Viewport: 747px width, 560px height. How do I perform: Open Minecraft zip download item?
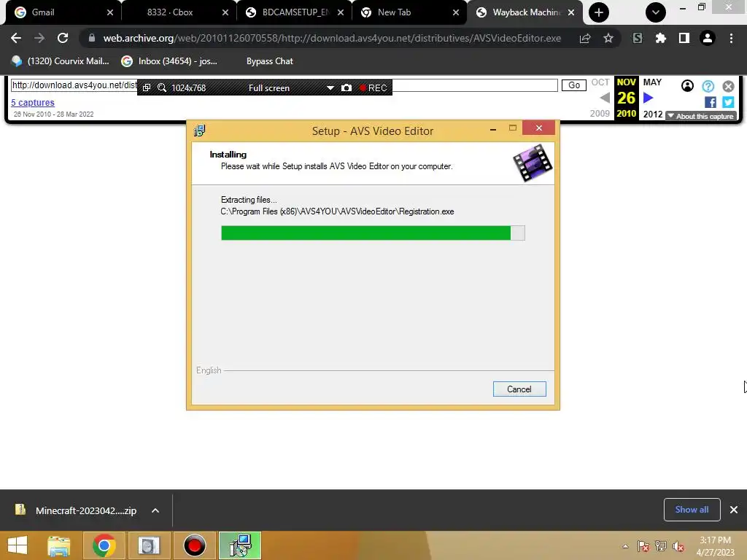(x=76, y=510)
